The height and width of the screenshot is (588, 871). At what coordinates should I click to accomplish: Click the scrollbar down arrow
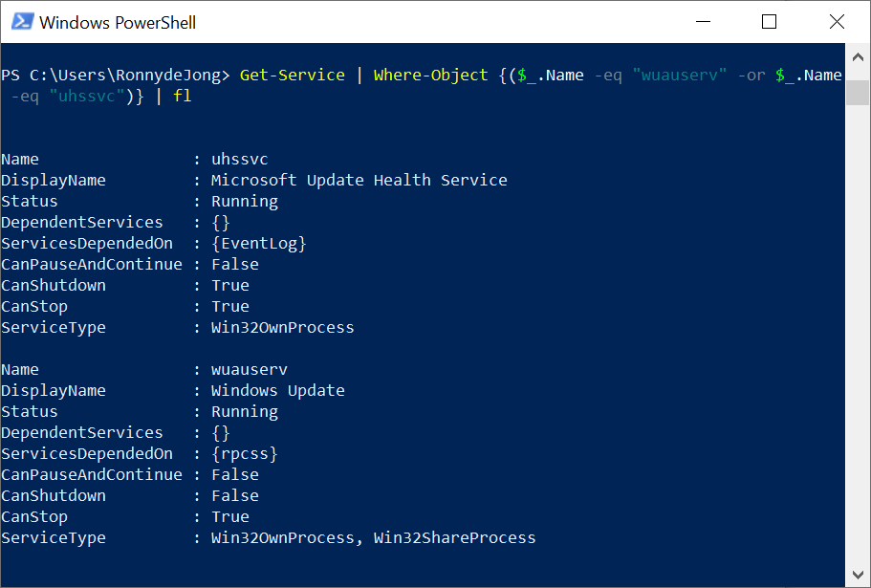coord(860,573)
